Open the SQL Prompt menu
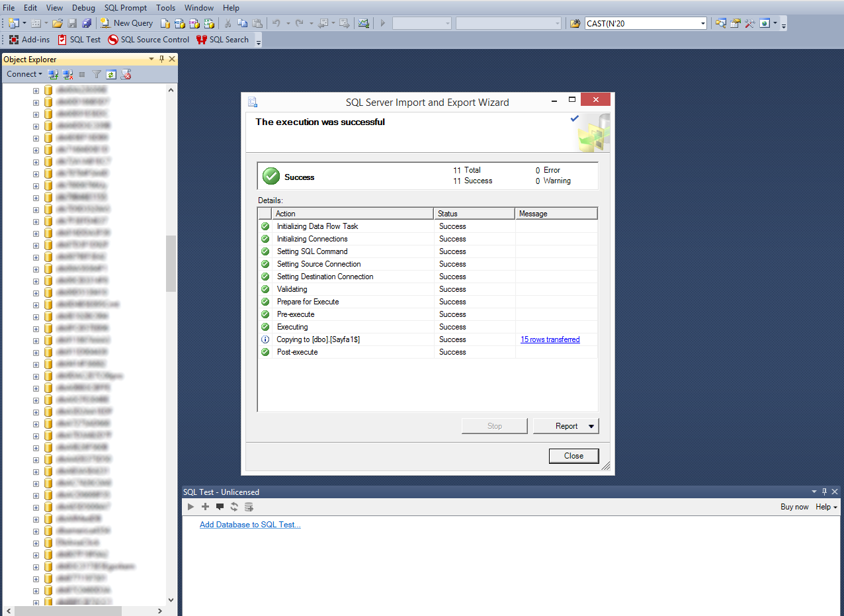 point(126,8)
